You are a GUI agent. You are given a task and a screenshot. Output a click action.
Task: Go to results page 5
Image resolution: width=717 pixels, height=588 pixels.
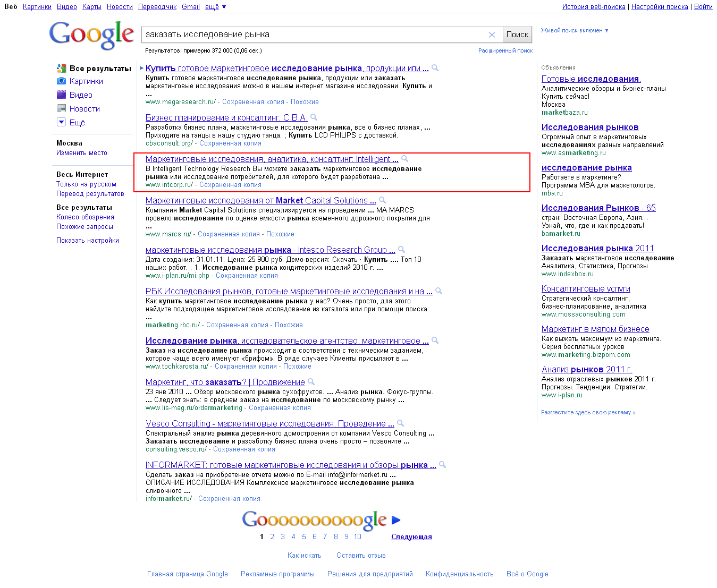[x=304, y=537]
